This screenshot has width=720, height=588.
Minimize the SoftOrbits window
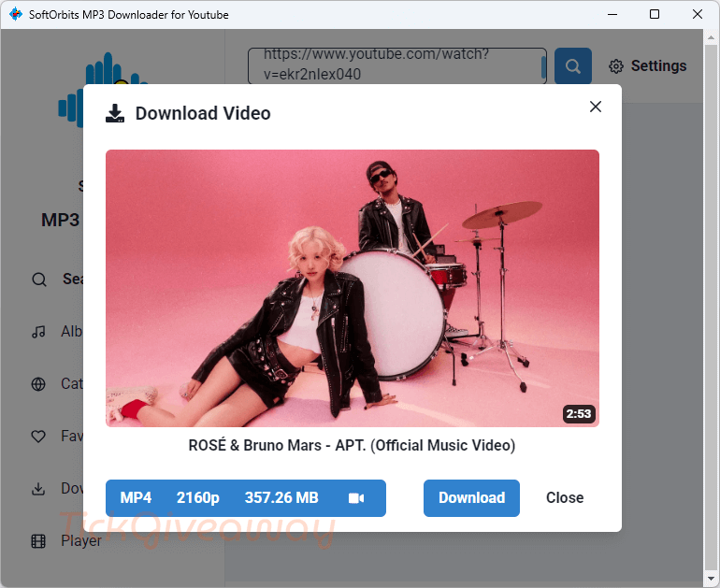point(612,14)
